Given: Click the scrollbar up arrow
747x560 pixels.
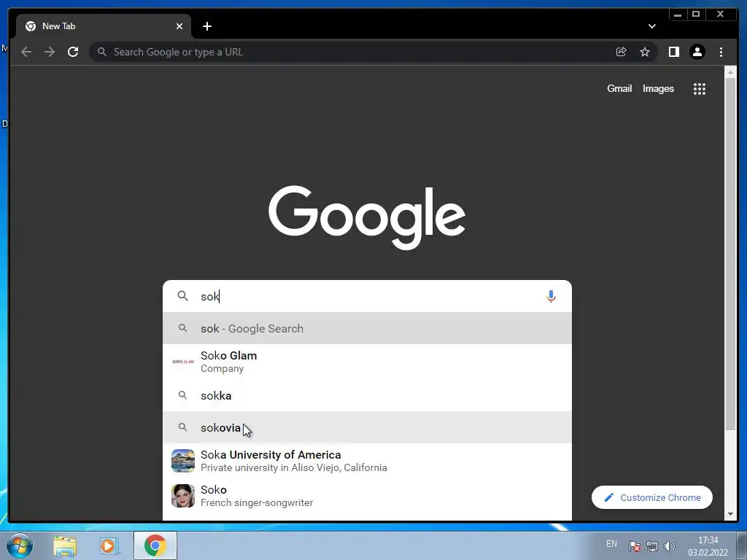Looking at the screenshot, I should click(730, 72).
